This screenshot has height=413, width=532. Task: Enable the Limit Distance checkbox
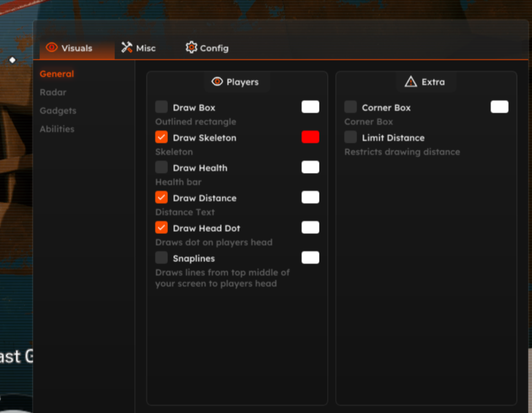pyautogui.click(x=351, y=137)
